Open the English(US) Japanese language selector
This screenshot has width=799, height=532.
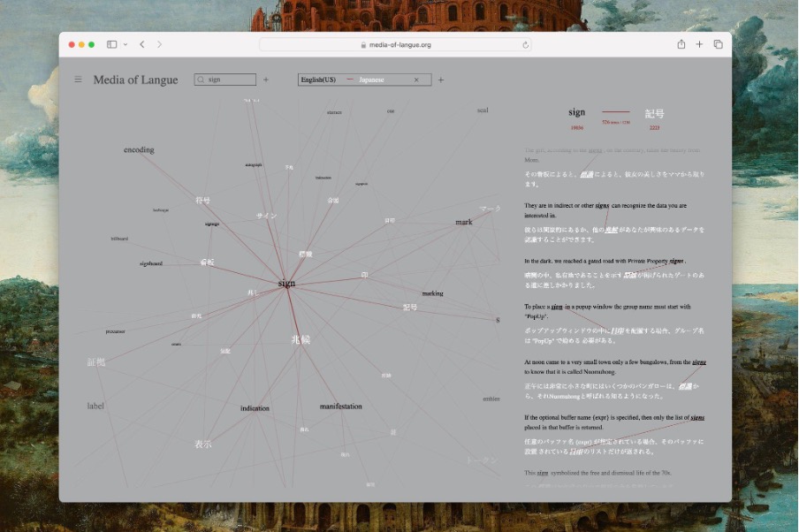(x=354, y=80)
